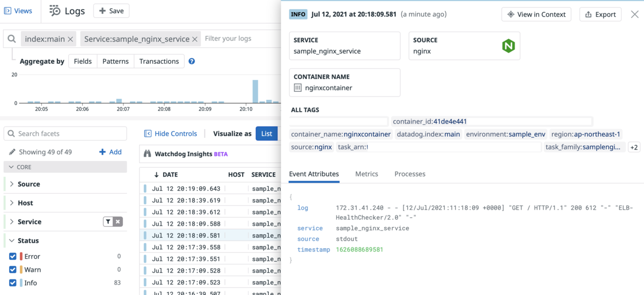Click the service attribute value sample_nginx_service
Image resolution: width=644 pixels, height=295 pixels.
click(x=372, y=228)
